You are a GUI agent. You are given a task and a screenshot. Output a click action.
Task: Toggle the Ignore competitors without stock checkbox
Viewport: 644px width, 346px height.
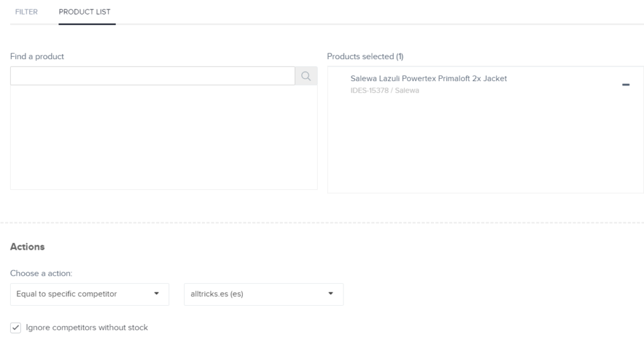tap(16, 328)
